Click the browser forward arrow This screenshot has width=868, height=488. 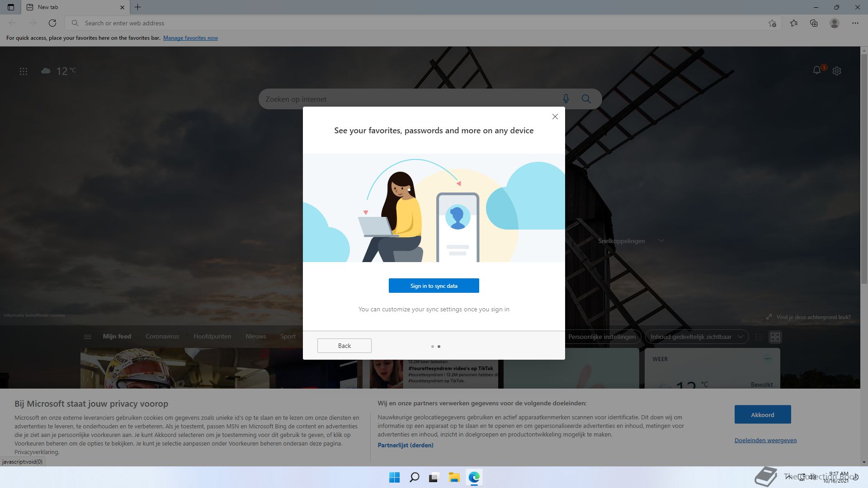click(x=32, y=23)
